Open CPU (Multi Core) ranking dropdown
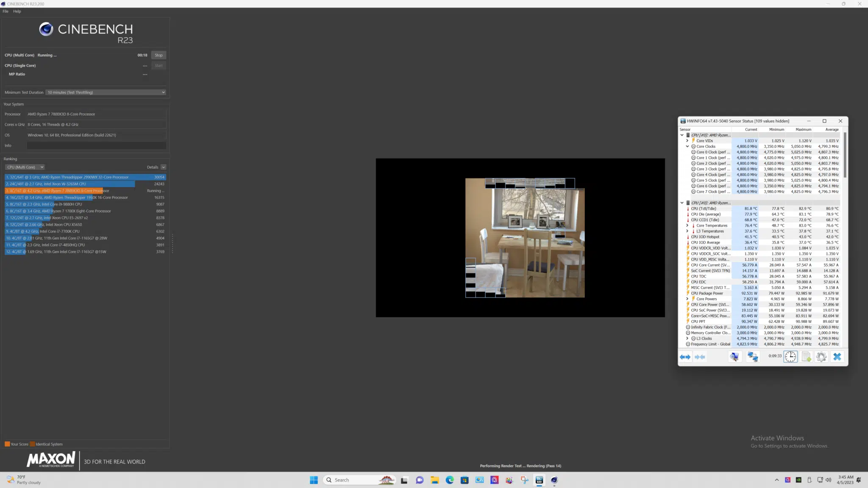868x488 pixels. 25,167
